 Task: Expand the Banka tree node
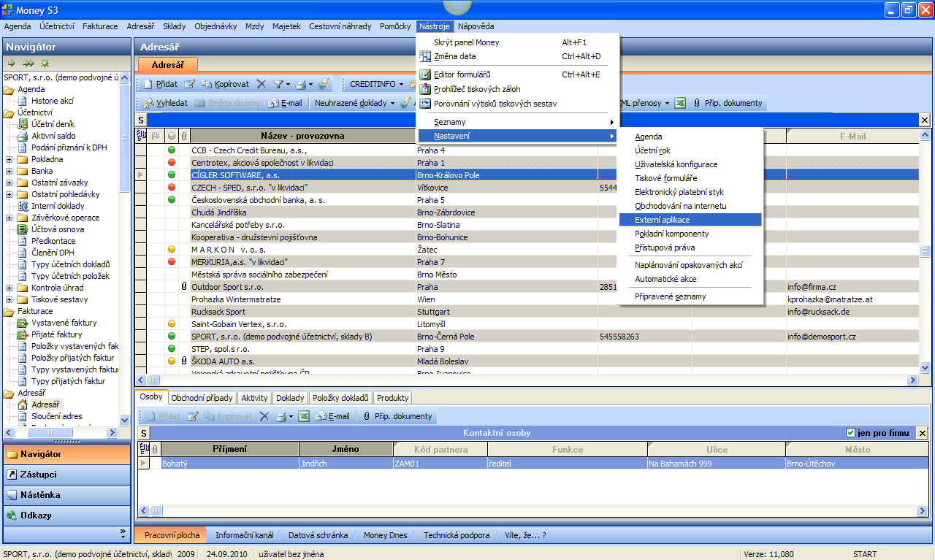(x=9, y=171)
